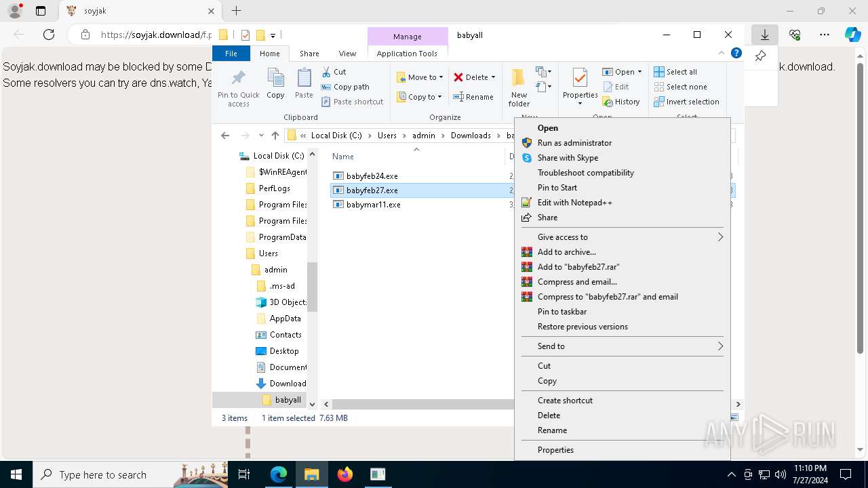
Task: Open the Windows Start menu
Action: pyautogui.click(x=16, y=474)
